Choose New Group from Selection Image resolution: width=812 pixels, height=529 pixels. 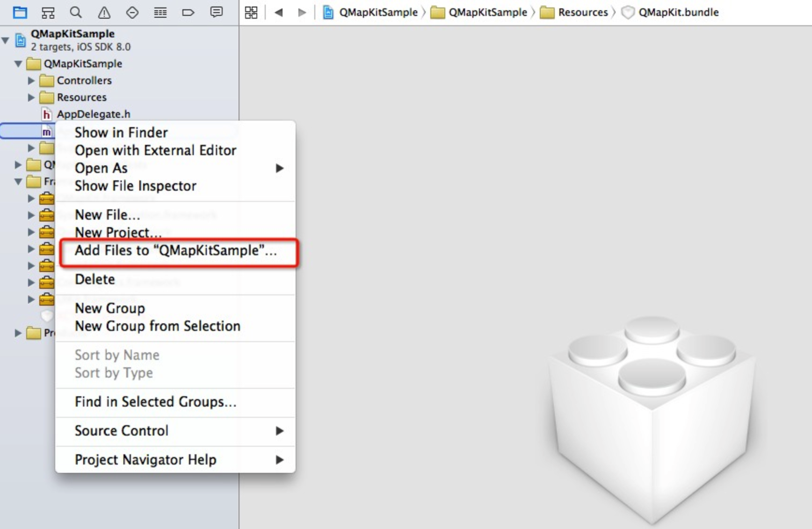(x=175, y=326)
